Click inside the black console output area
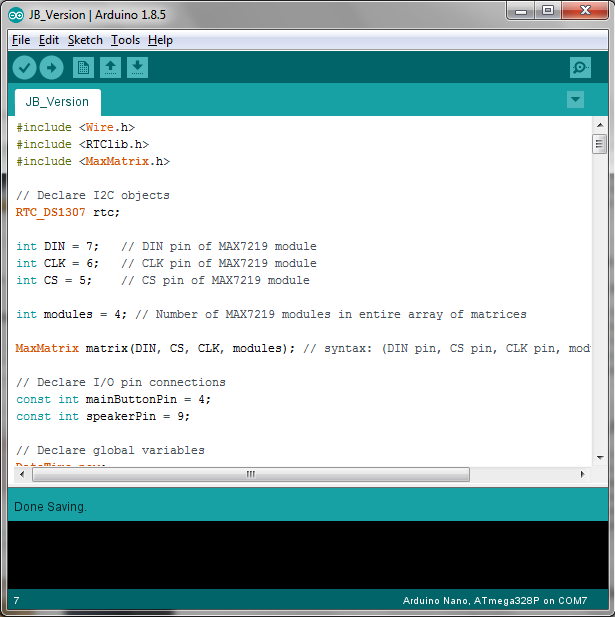Viewport: 615px width, 617px height. click(308, 555)
